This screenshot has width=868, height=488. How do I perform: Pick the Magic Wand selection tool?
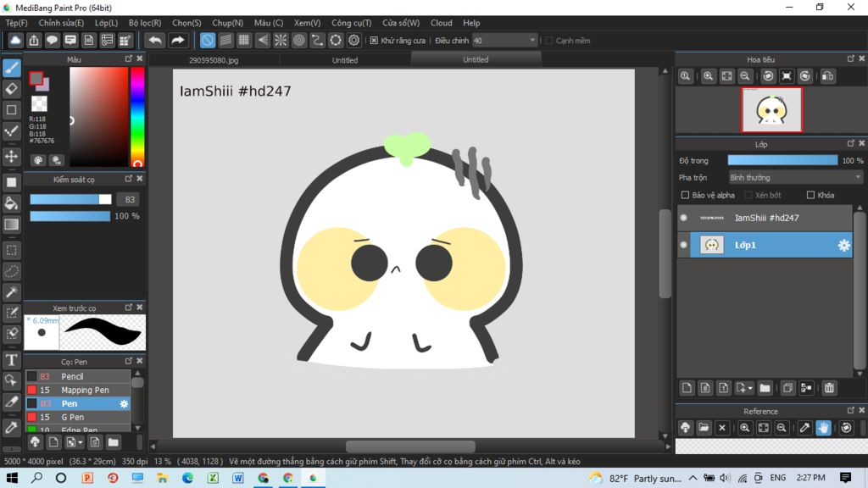click(12, 292)
